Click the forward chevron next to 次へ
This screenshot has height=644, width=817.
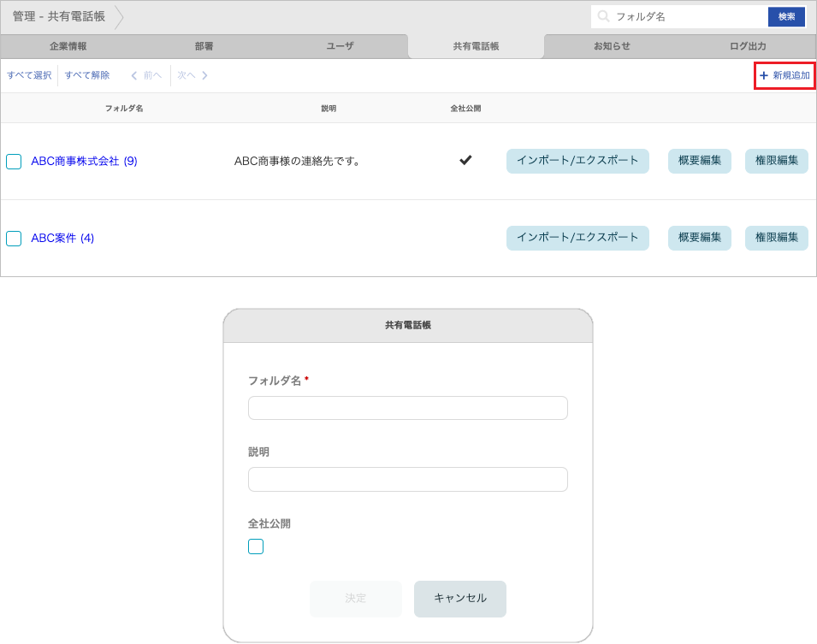204,75
